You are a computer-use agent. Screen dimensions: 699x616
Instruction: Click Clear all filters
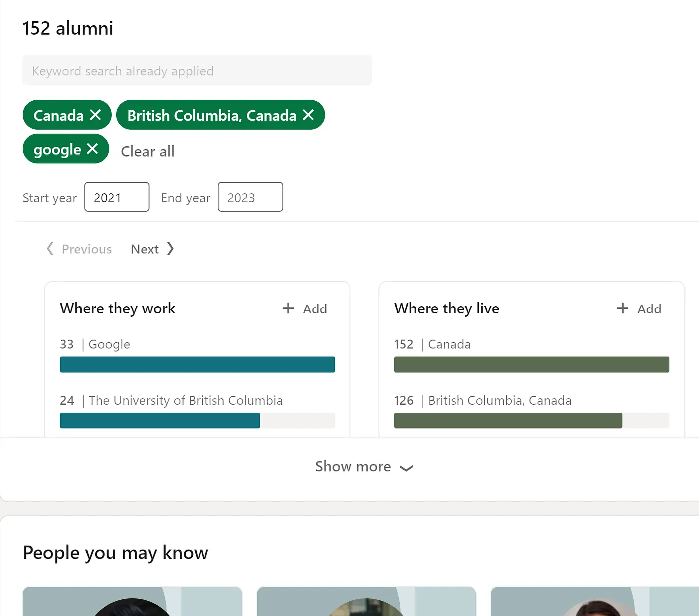[148, 151]
